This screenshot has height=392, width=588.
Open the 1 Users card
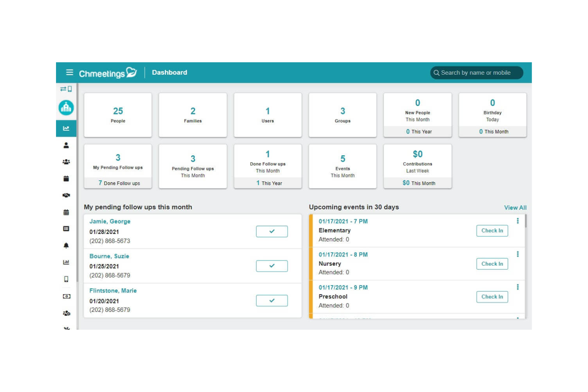[x=268, y=115]
